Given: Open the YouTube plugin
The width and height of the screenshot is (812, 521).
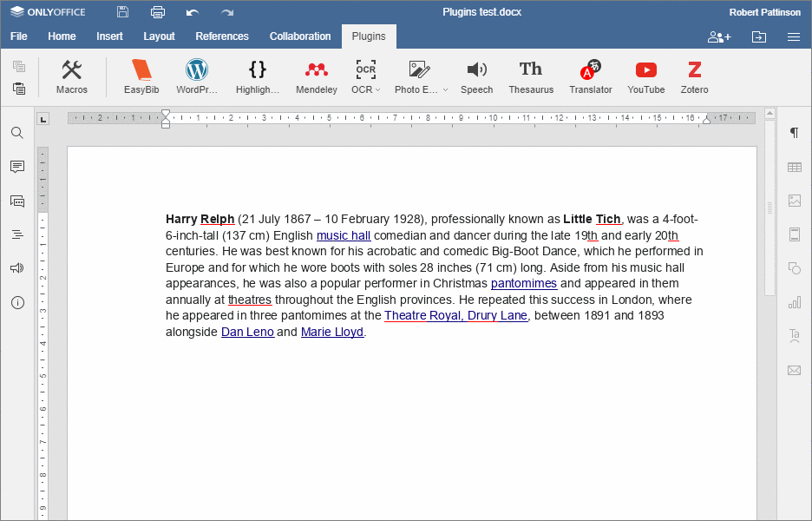Looking at the screenshot, I should 645,76.
